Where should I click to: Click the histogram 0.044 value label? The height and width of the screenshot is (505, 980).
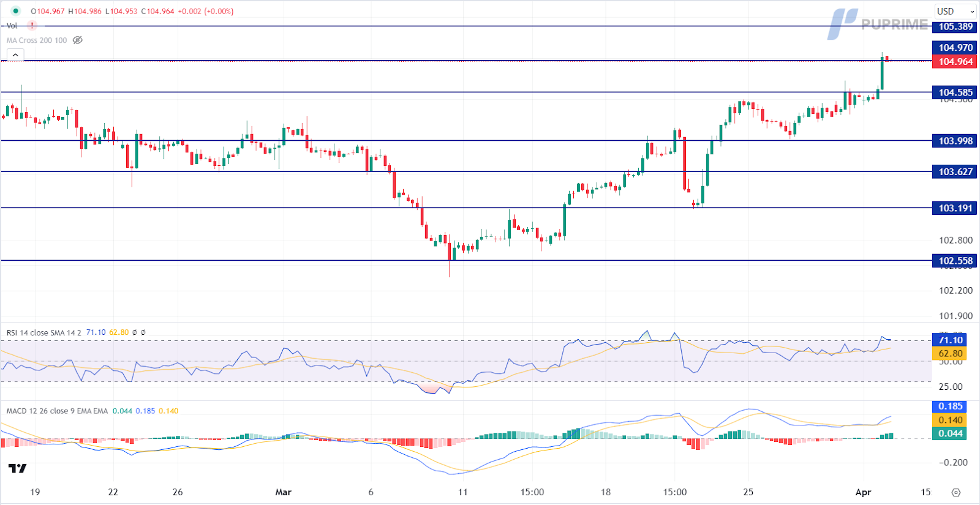949,433
